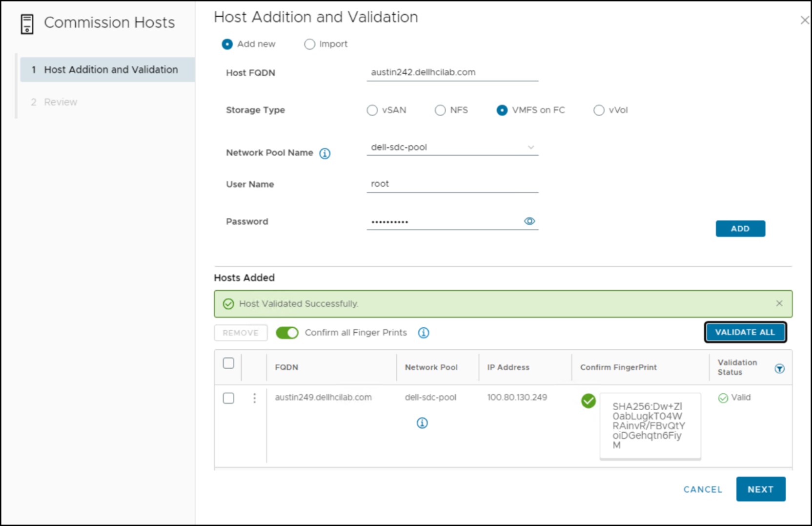The image size is (812, 526).
Task: Dismiss the Host Validated Successfully banner
Action: (x=779, y=303)
